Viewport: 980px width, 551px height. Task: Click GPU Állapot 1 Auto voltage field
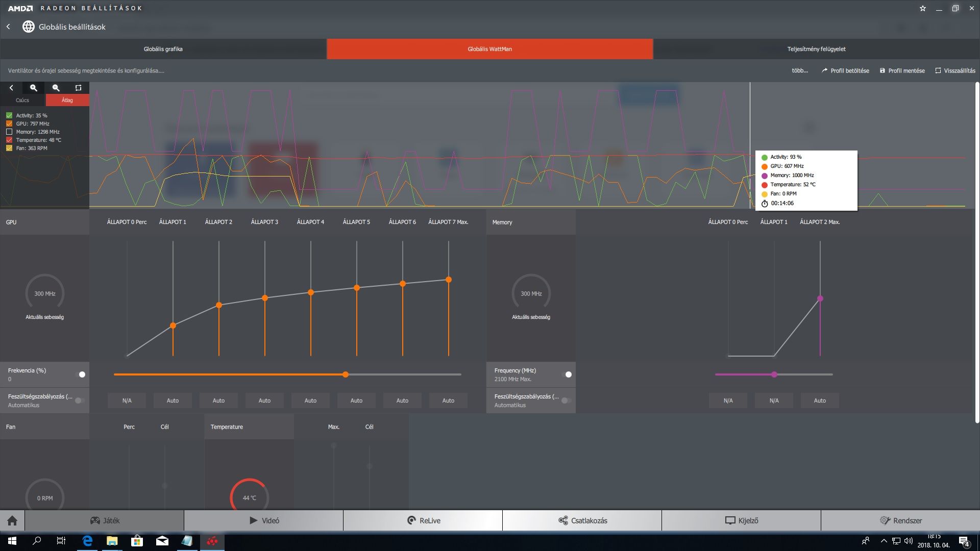173,400
